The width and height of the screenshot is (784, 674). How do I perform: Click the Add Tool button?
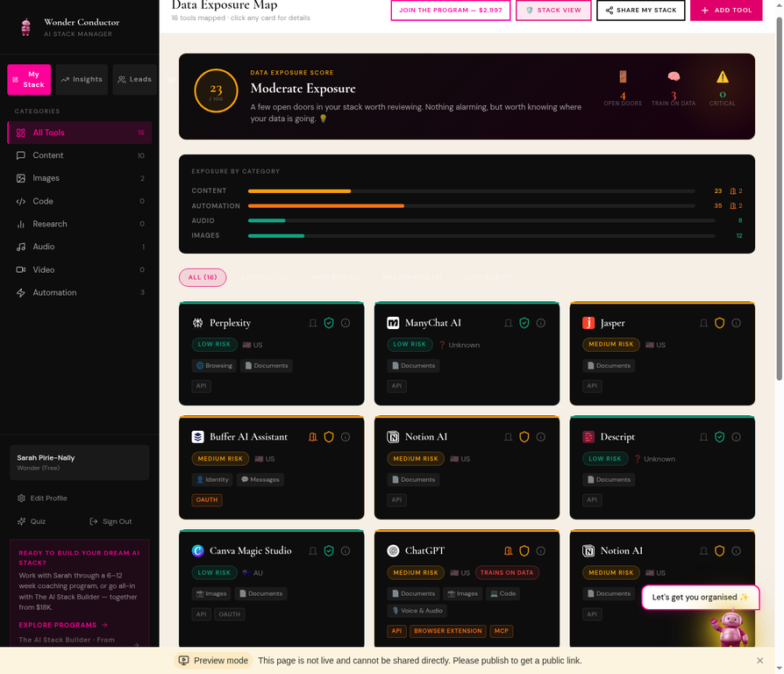click(x=726, y=10)
